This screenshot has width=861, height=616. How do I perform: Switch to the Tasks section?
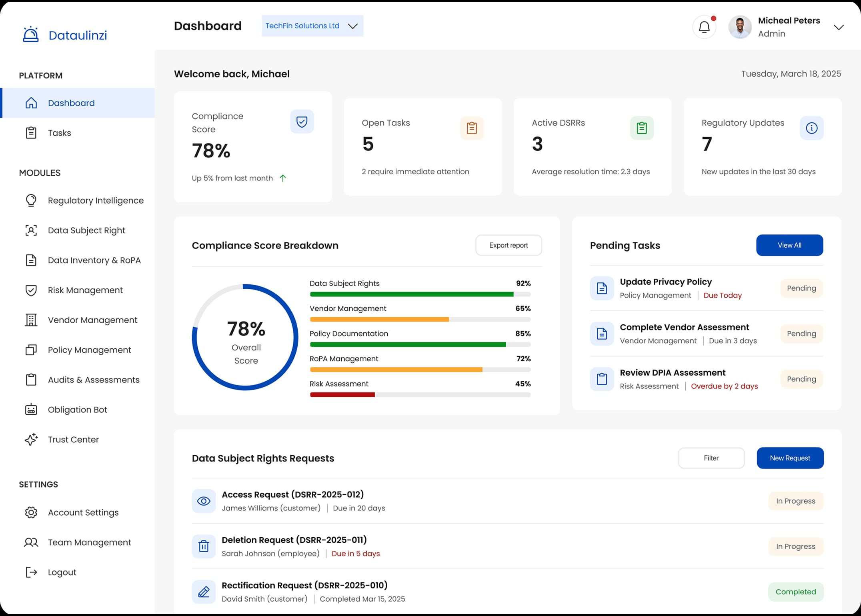[x=59, y=133]
